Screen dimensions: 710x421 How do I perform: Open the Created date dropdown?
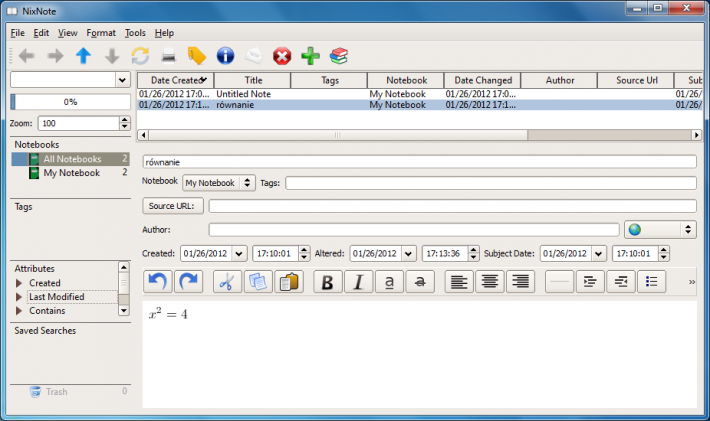click(x=239, y=254)
